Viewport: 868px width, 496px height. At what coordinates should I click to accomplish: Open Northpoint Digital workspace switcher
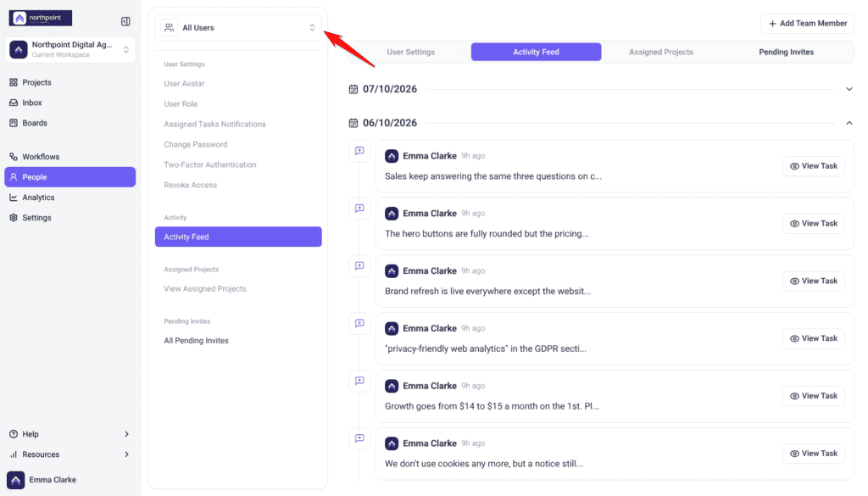(70, 49)
